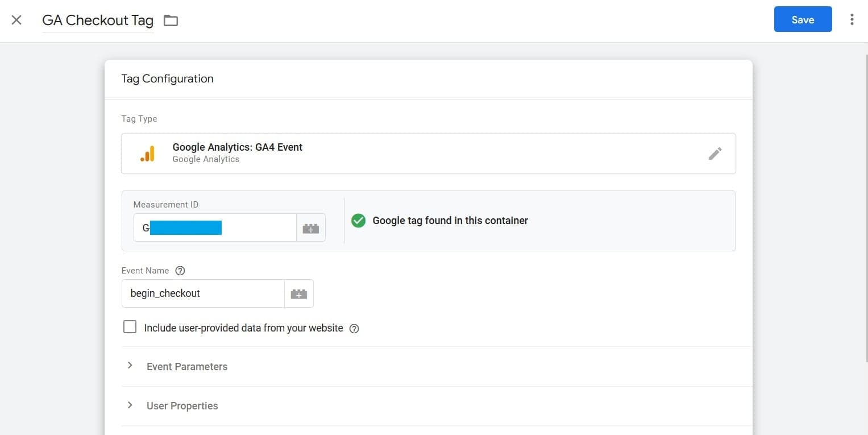Click the Google Analytics logo icon
The width and height of the screenshot is (868, 435).
point(148,153)
